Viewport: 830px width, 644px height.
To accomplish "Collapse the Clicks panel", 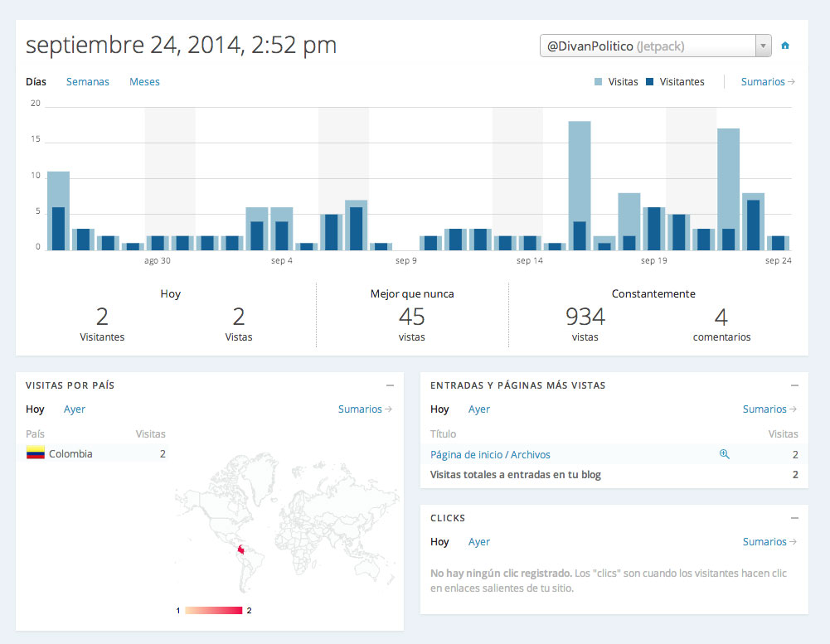I will tap(794, 518).
